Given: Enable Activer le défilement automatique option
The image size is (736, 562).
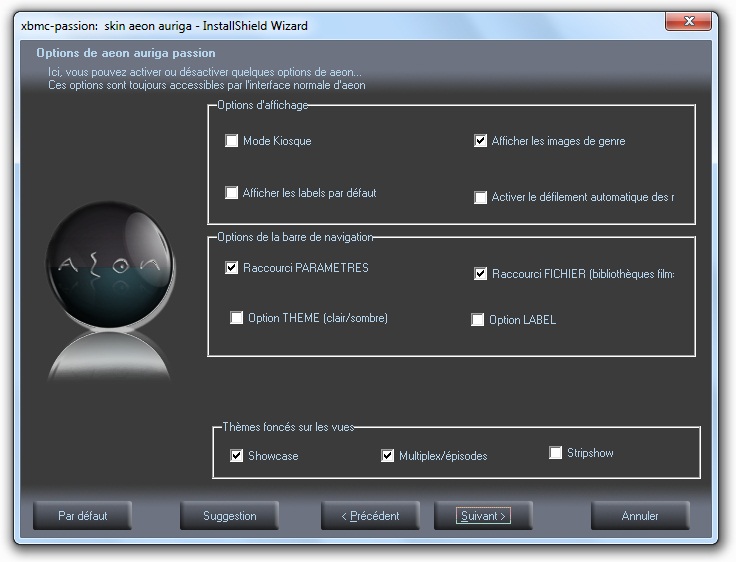Looking at the screenshot, I should (481, 198).
